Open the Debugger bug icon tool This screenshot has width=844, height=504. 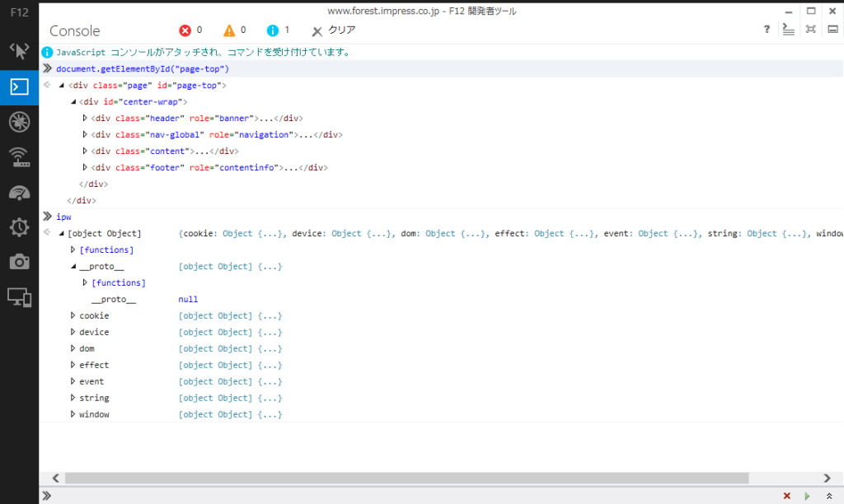click(x=20, y=122)
